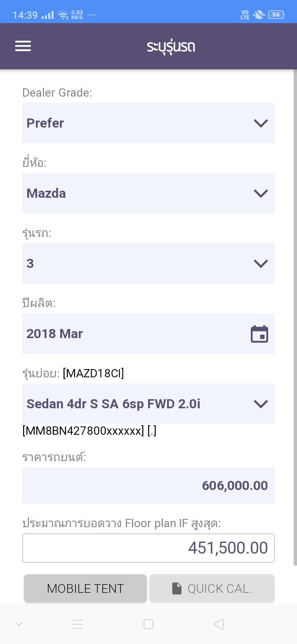Image resolution: width=297 pixels, height=644 pixels.
Task: Tap the battery indicator in status bar
Action: coord(276,15)
